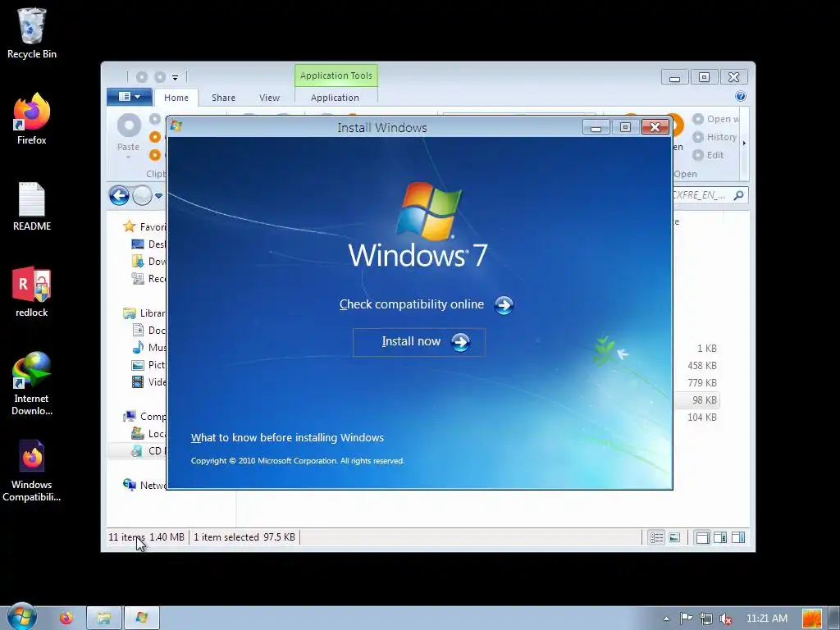Image resolution: width=840 pixels, height=630 pixels.
Task: Select Internet Download Manager desktop shortcut
Action: [x=32, y=384]
